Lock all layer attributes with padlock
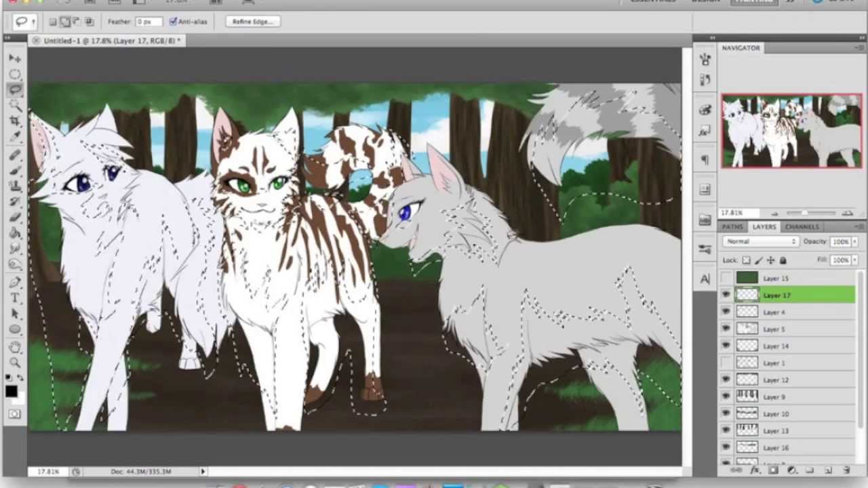This screenshot has width=868, height=488. tap(783, 260)
